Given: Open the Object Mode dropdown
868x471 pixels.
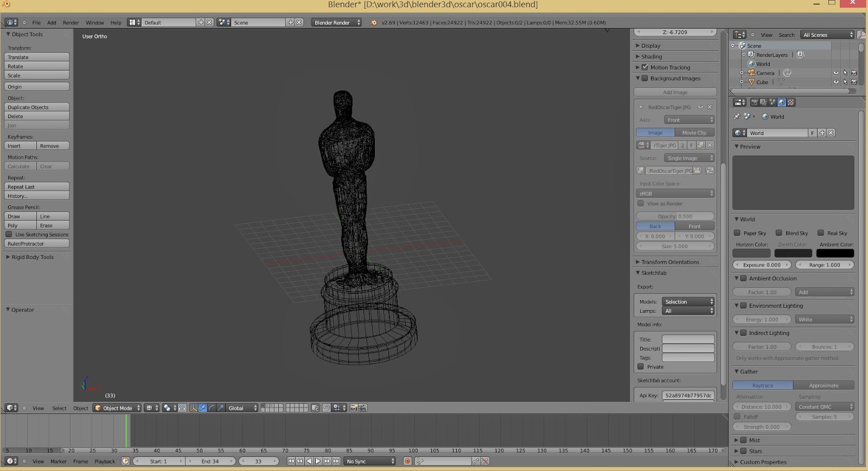Looking at the screenshot, I should click(x=117, y=408).
